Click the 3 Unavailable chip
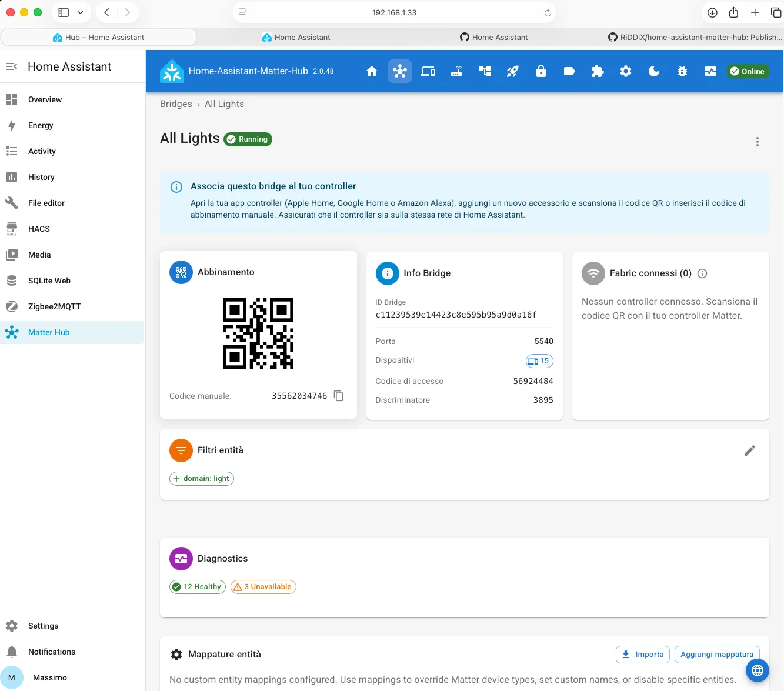The height and width of the screenshot is (691, 784). [263, 587]
